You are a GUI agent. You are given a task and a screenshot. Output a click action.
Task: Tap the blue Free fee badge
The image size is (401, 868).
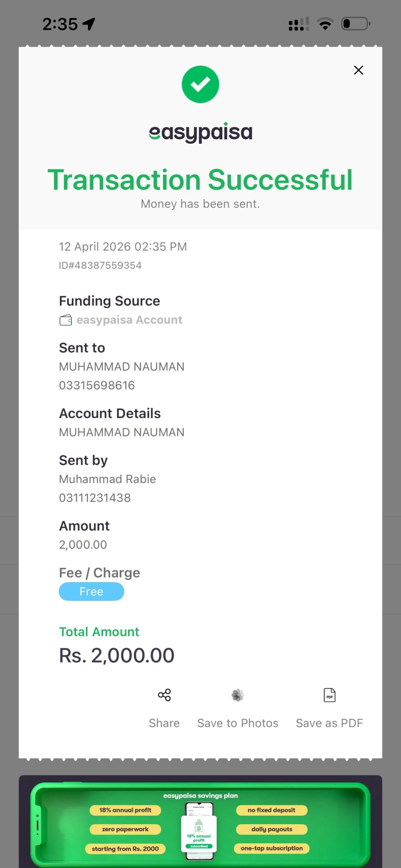coord(92,592)
